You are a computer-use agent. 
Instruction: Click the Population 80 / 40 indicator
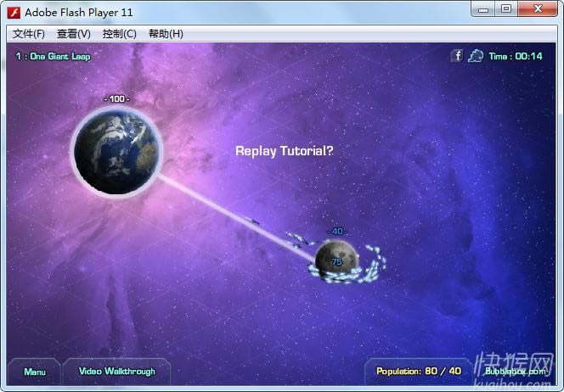coord(419,372)
